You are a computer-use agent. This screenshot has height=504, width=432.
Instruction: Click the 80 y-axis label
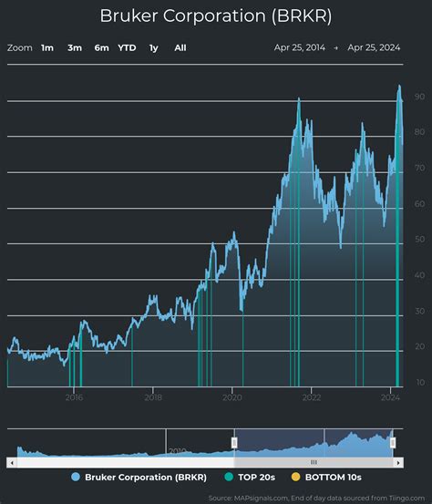(419, 132)
